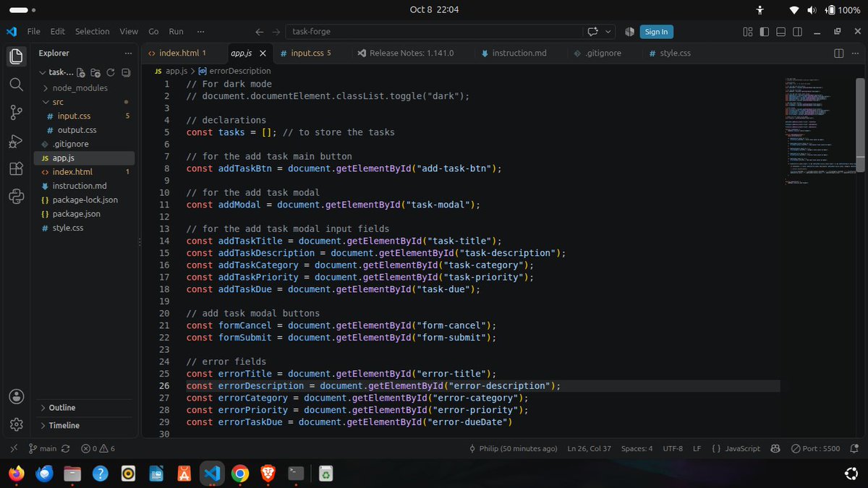Click Explorer files icon in activity bar
Image resolution: width=868 pixels, height=488 pixels.
point(16,56)
